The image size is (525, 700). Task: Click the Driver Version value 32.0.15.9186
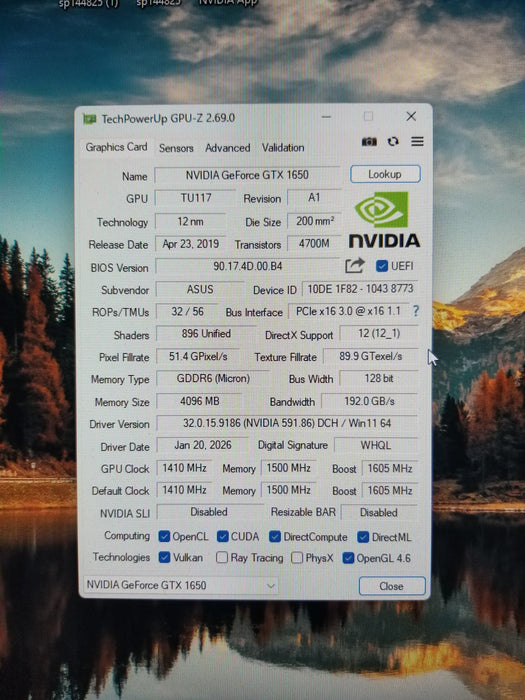tap(287, 423)
